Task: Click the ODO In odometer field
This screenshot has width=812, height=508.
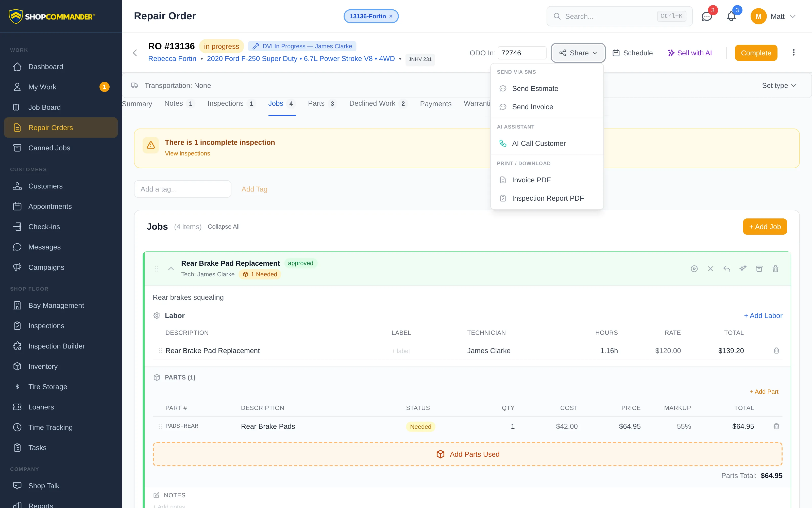Action: pos(522,53)
